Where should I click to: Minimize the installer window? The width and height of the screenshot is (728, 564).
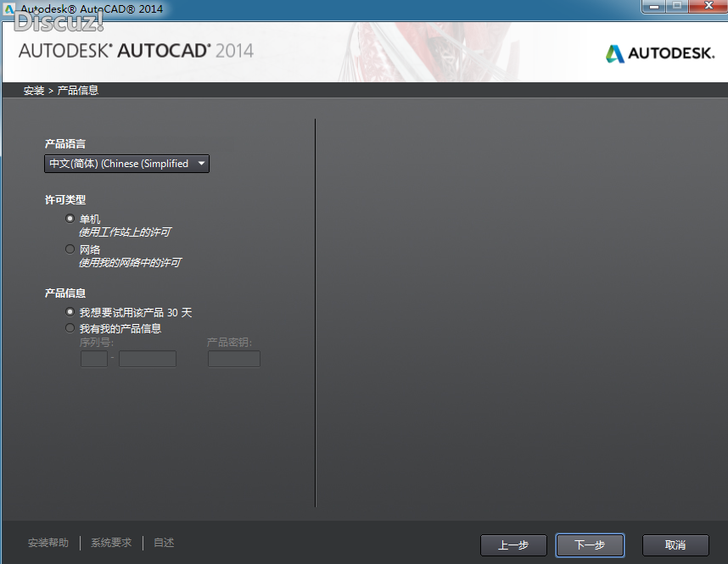(654, 7)
